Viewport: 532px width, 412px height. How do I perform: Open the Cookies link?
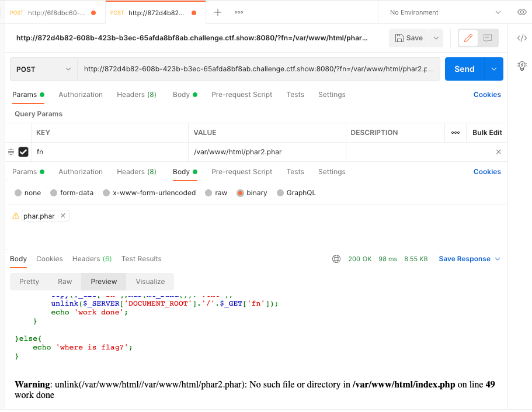click(x=486, y=94)
